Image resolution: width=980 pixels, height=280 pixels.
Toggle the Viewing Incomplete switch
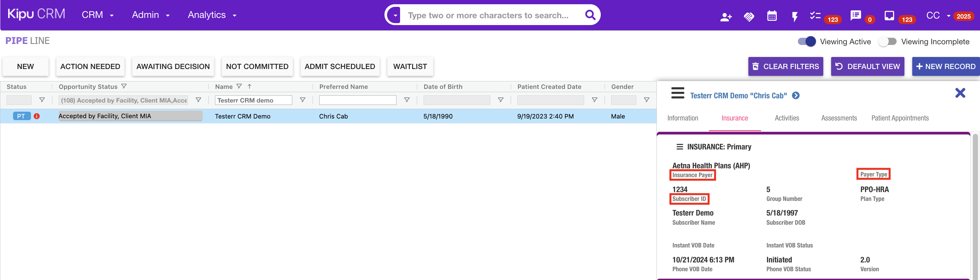click(887, 41)
